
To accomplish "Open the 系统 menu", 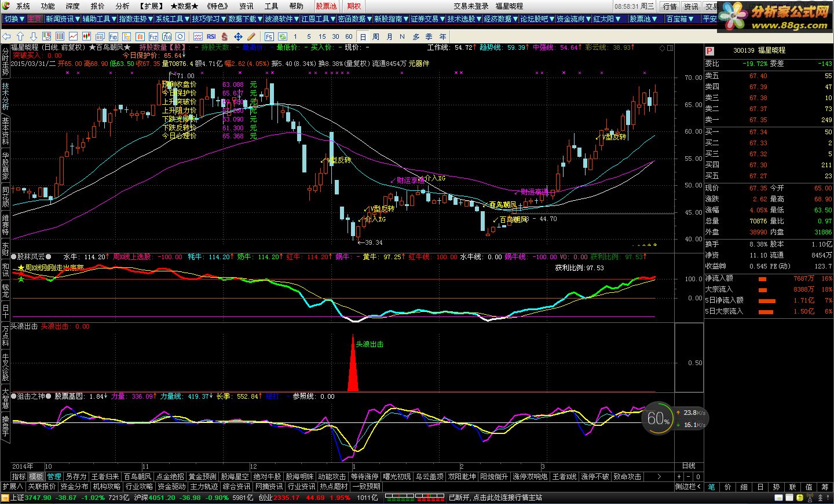I will (23, 6).
